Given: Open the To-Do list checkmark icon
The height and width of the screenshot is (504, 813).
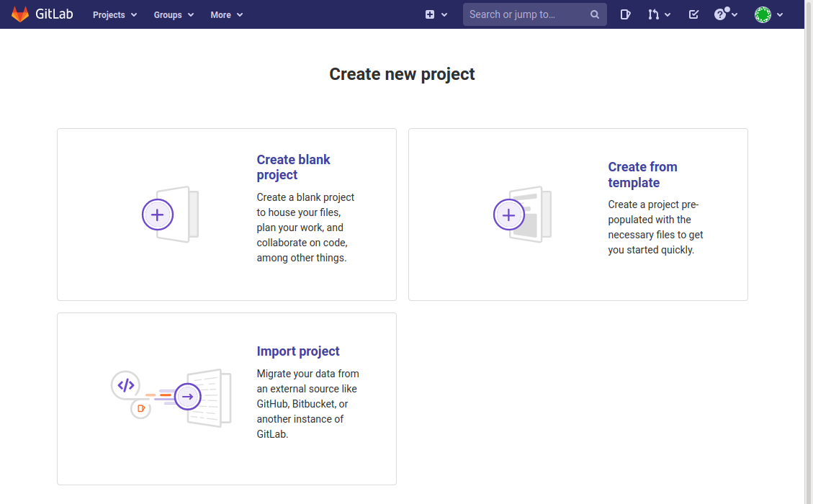Looking at the screenshot, I should coord(693,14).
